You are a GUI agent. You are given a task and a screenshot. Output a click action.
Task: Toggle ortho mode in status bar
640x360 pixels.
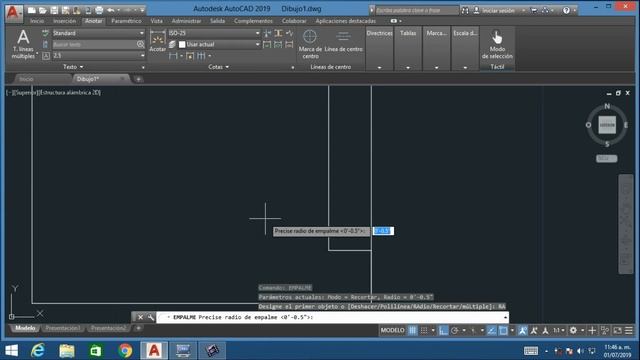click(443, 330)
